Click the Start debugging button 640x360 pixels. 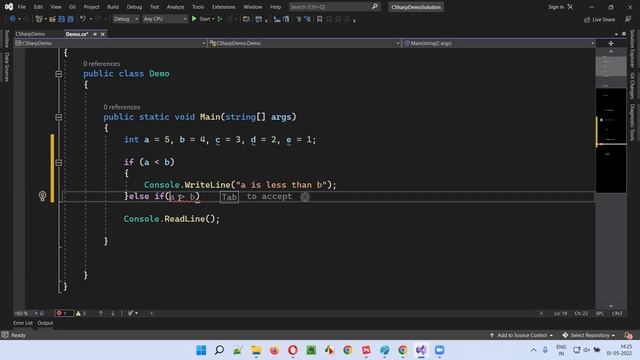202,19
